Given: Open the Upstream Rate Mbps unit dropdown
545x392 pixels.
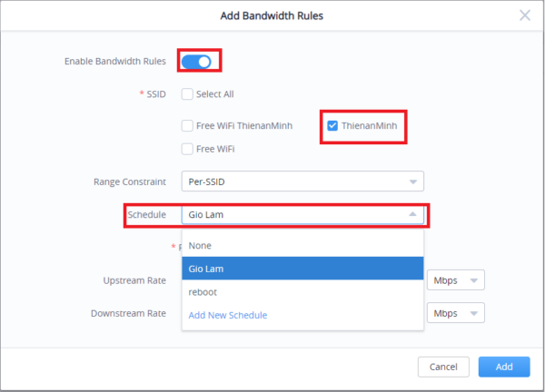Looking at the screenshot, I should coord(455,280).
